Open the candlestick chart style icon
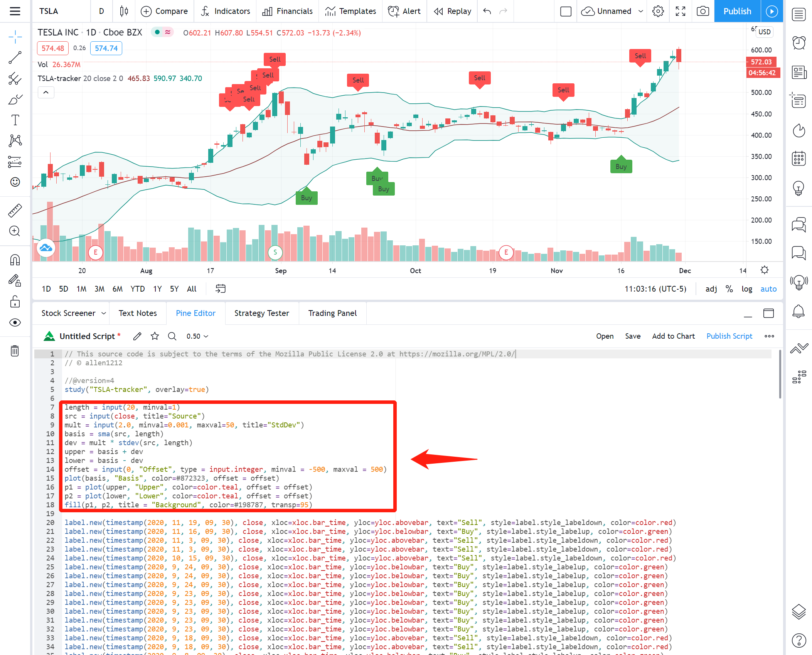Image resolution: width=812 pixels, height=655 pixels. pyautogui.click(x=124, y=11)
